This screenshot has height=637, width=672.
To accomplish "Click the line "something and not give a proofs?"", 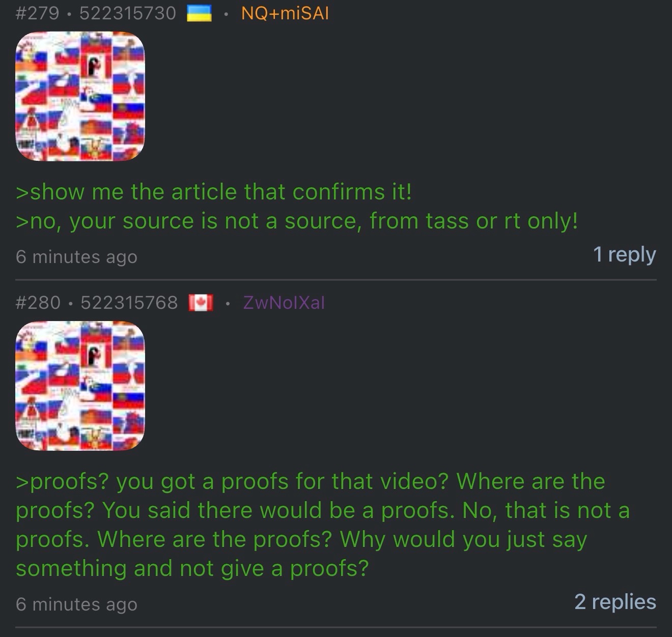I will point(192,568).
